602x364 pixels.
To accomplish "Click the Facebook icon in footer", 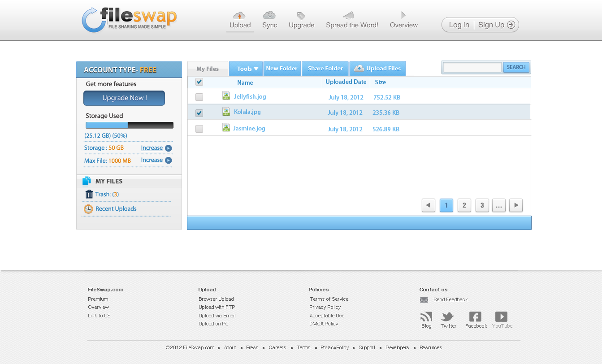I will pos(475,317).
